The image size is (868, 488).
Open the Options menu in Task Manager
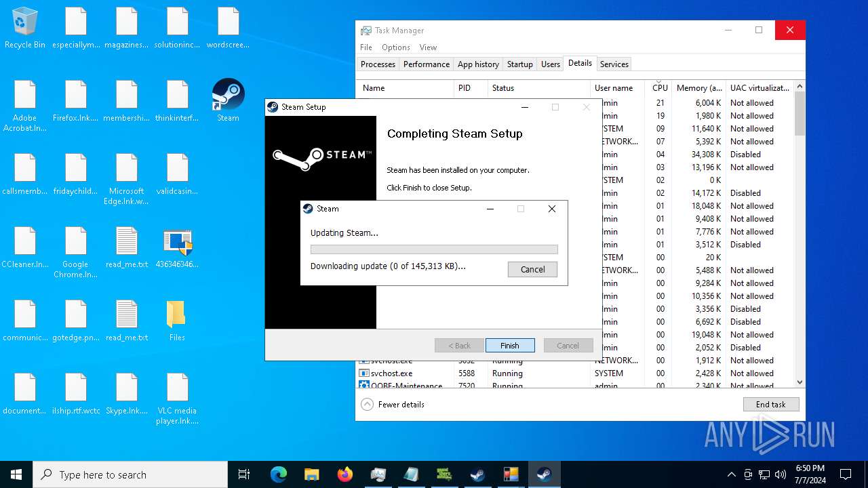(x=396, y=47)
